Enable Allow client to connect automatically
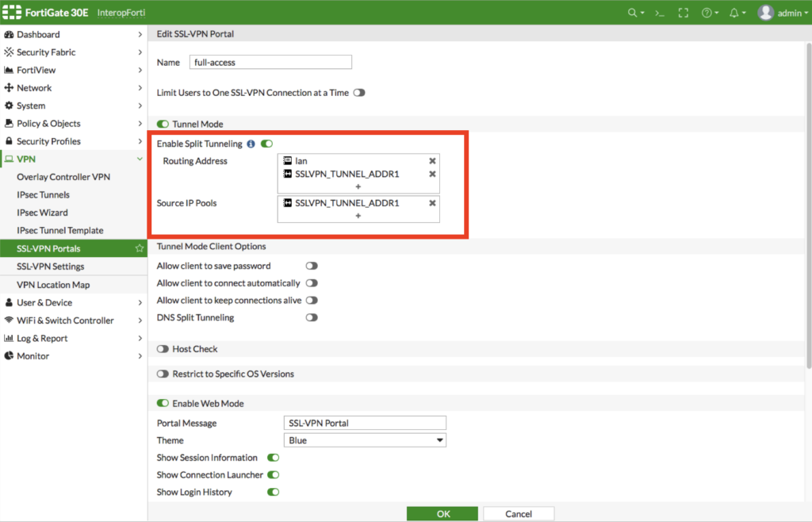Viewport: 812px width, 522px height. click(311, 282)
